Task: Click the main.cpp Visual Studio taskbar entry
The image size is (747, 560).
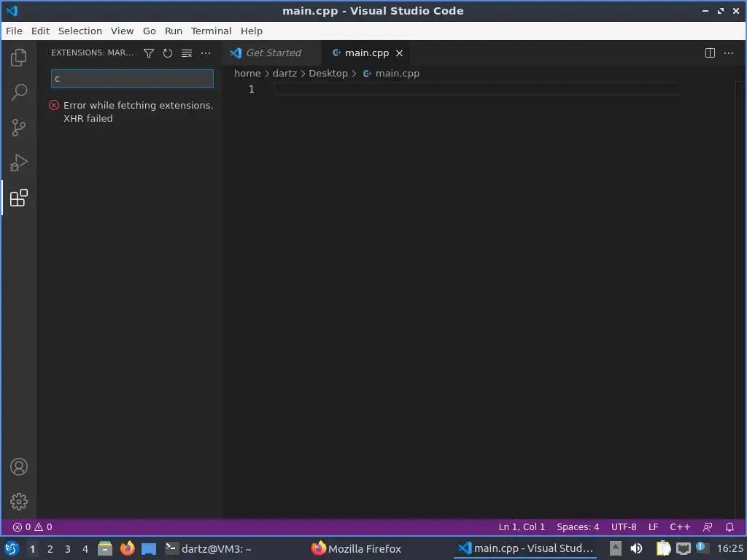Action: 525,548
